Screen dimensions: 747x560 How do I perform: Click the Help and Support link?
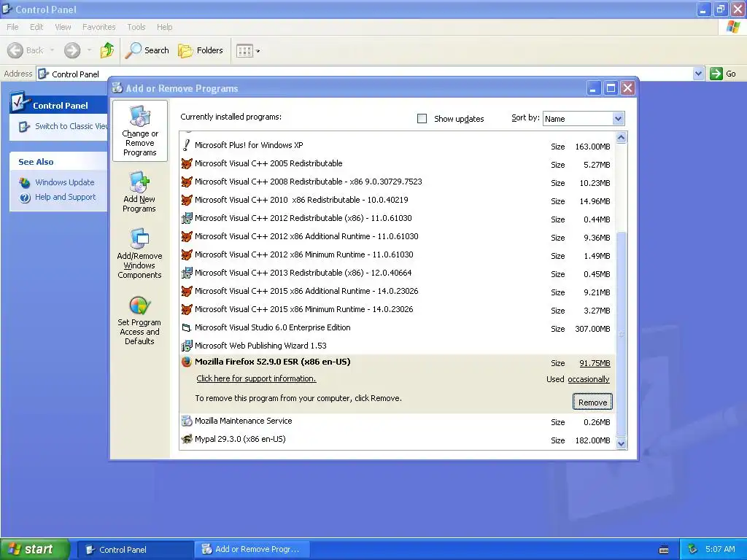(x=65, y=197)
